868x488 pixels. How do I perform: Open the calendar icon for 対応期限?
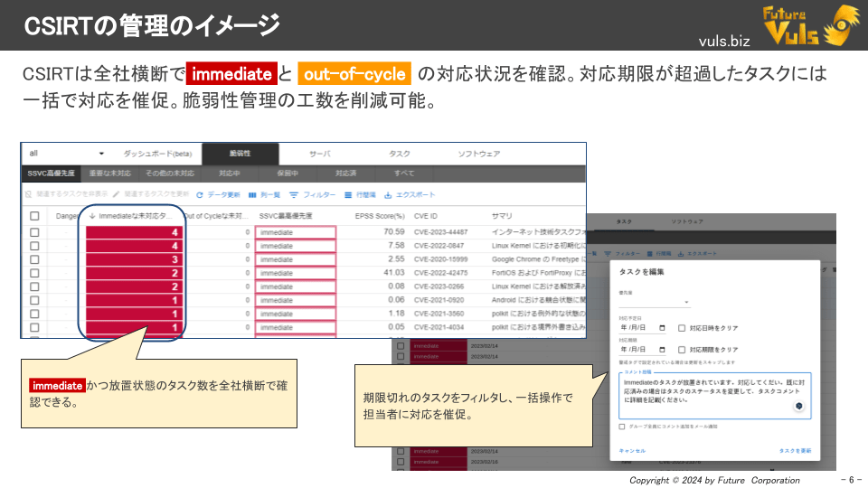click(x=663, y=349)
